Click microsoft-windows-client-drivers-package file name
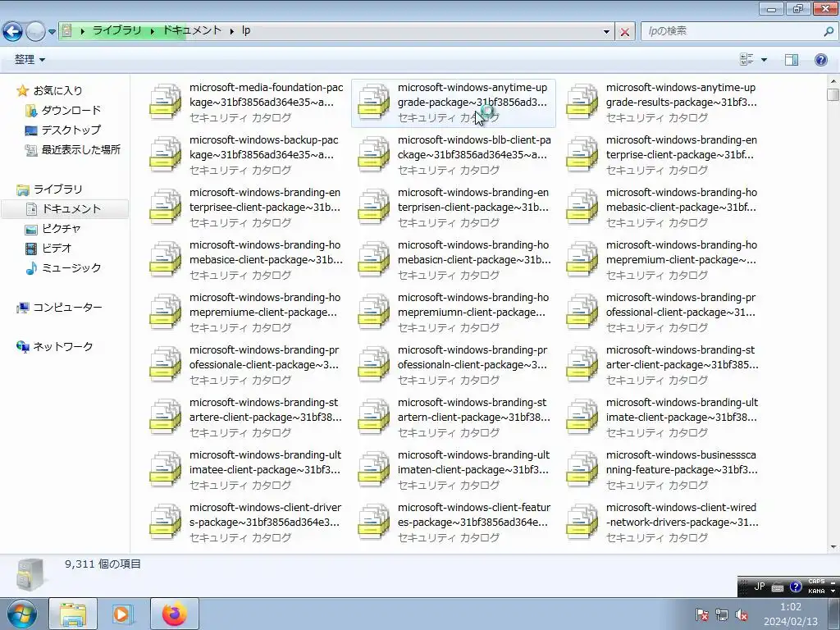840x630 pixels. [266, 515]
